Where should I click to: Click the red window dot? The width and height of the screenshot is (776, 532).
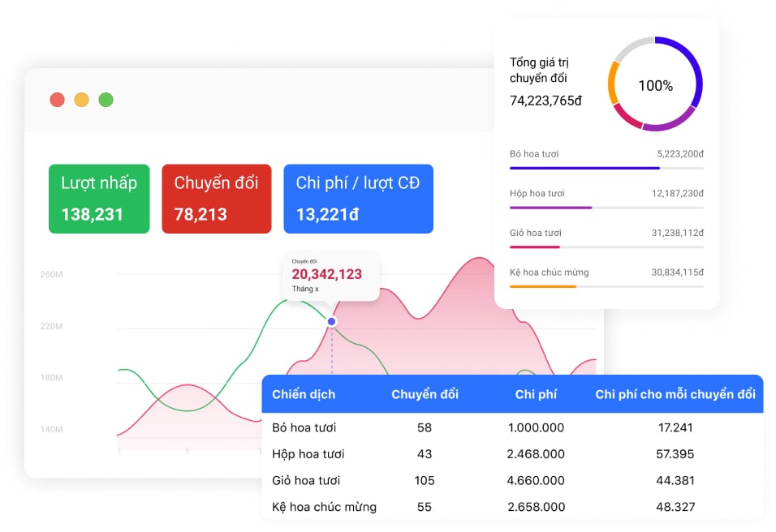57,100
